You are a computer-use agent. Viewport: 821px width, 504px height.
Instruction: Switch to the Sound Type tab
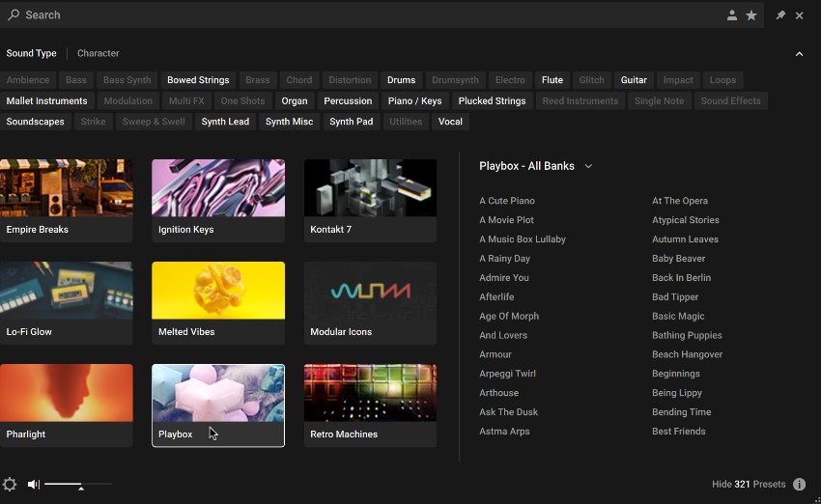[x=32, y=53]
